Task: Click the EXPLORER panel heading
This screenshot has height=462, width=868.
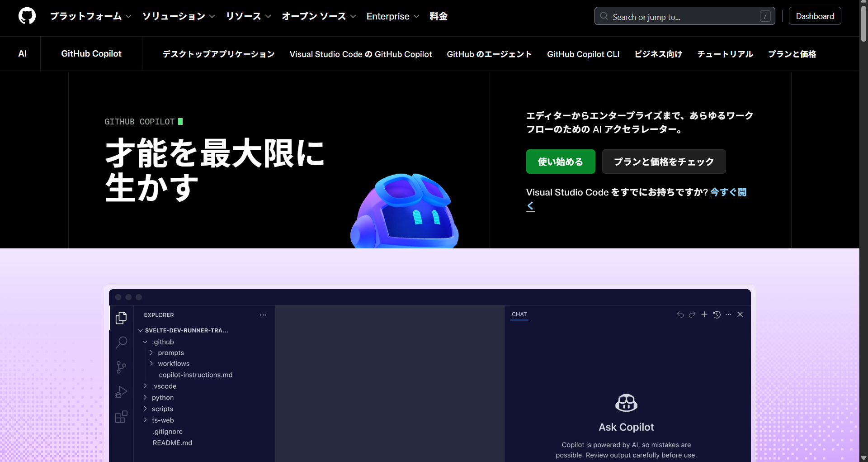Action: pyautogui.click(x=159, y=315)
